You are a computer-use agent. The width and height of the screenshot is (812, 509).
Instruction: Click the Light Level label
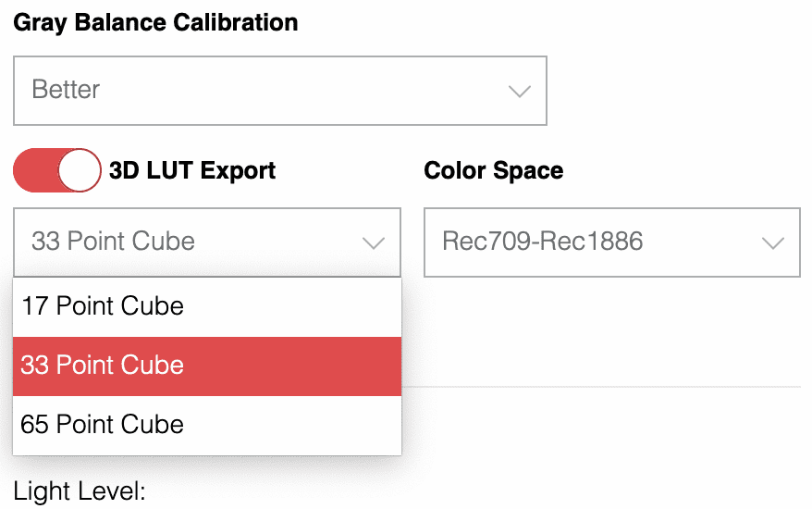(80, 491)
